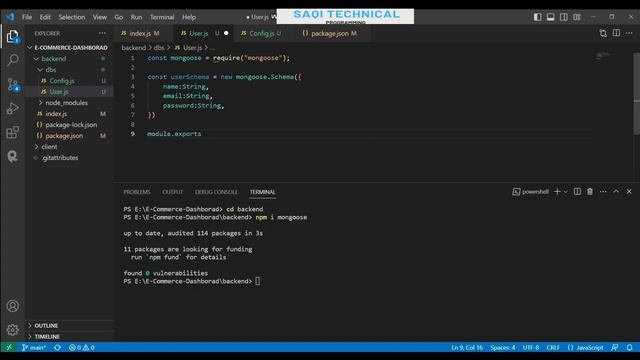Open Config.js in the explorer tree

pos(69,81)
